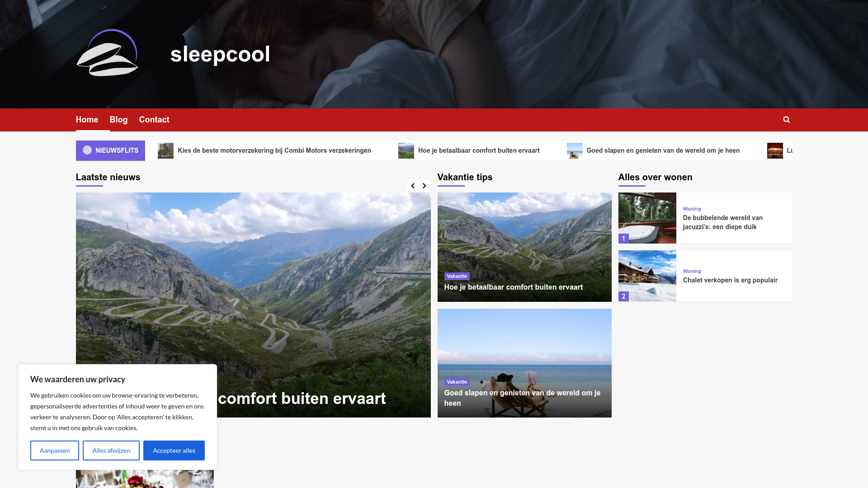
Task: Open large slider headline 'comfort buiten ervaart'
Action: coord(302,398)
